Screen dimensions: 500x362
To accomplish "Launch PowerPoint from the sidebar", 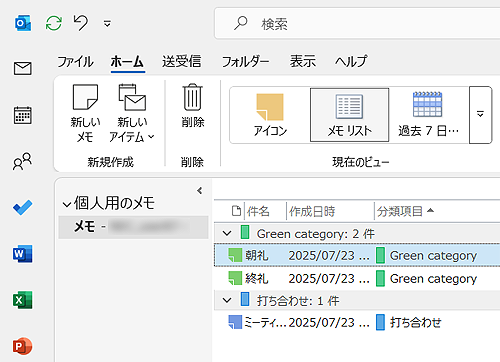I will click(23, 346).
